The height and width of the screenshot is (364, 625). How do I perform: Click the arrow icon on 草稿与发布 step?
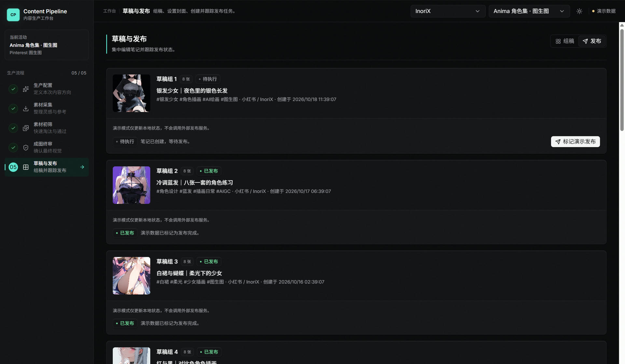click(x=82, y=167)
